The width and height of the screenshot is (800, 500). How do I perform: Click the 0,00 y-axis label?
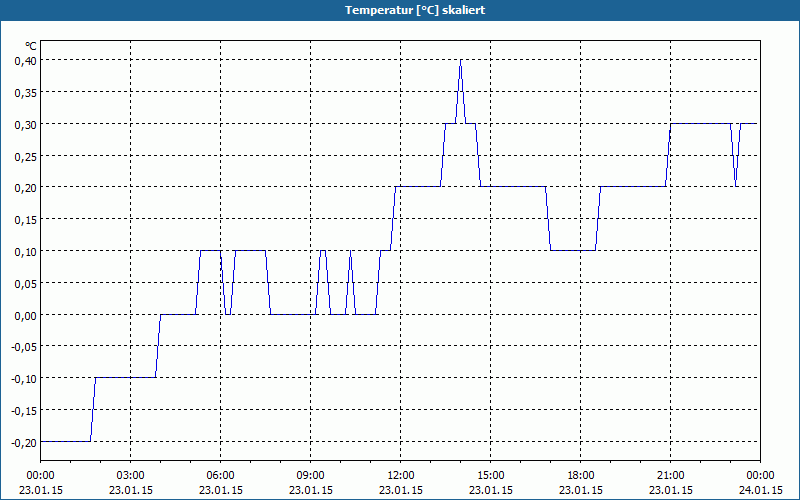[26, 315]
